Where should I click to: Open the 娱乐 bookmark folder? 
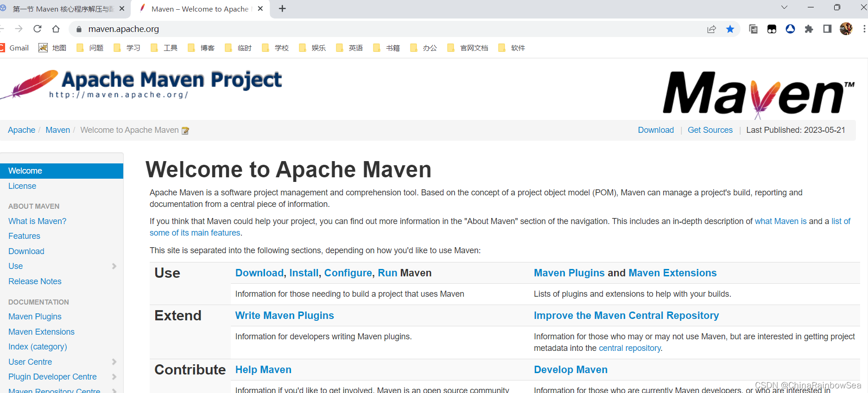click(x=312, y=48)
